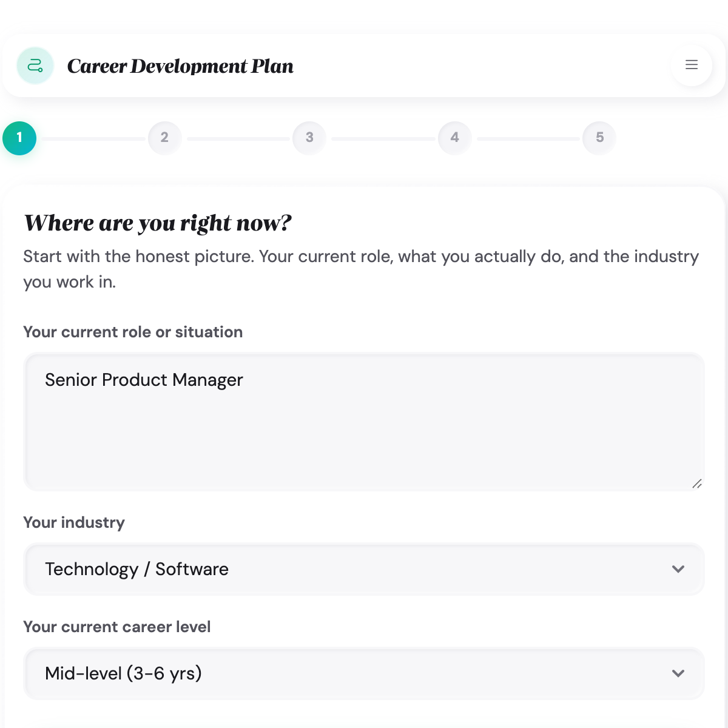The width and height of the screenshot is (728, 728).
Task: Click the Your current career level label
Action: click(117, 627)
